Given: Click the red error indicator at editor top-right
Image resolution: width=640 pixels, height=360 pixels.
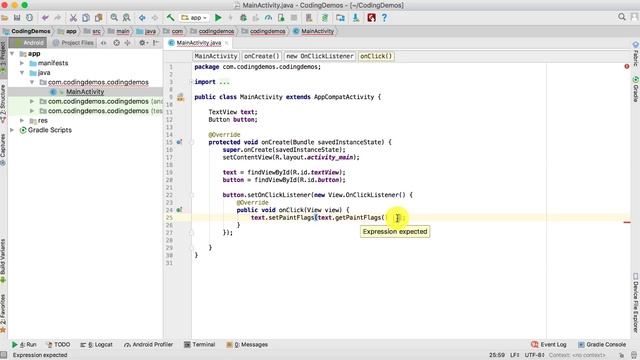Looking at the screenshot, I should pyautogui.click(x=627, y=66).
